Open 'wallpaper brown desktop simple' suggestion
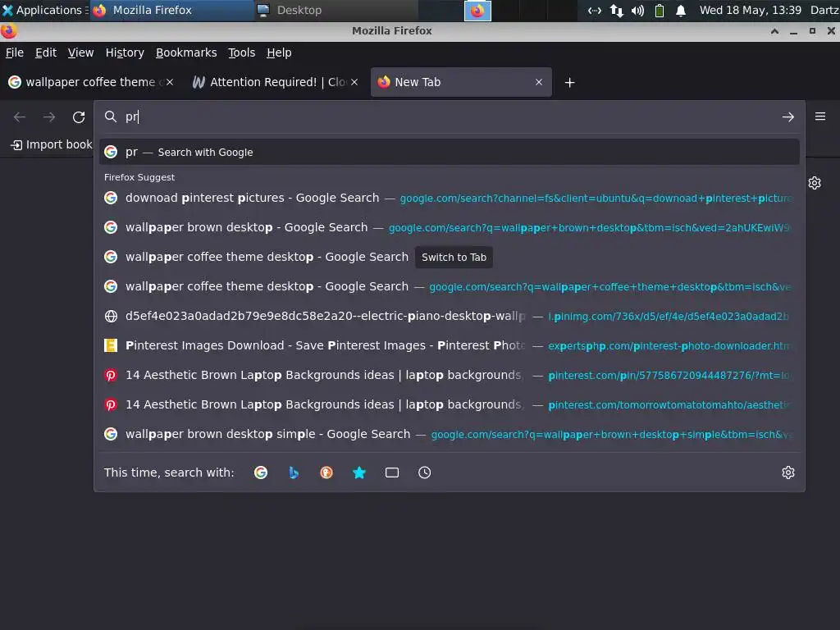Screen dimensions: 840x630 click(x=449, y=434)
